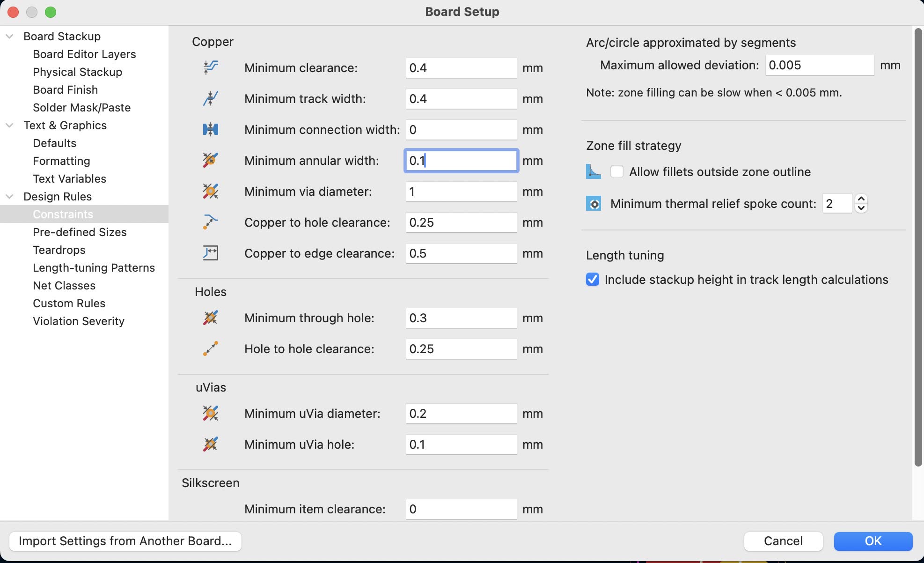Uncheck Include stackup height in track length
Screen dimensions: 924x563
tap(593, 280)
